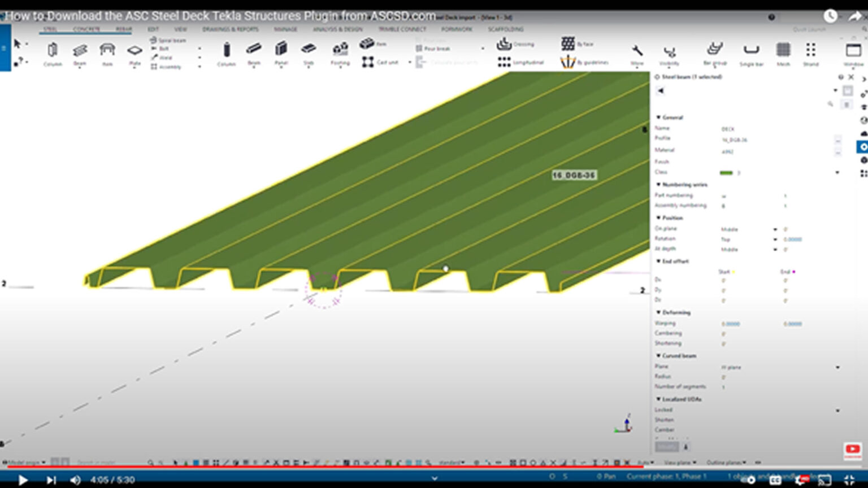Skip to the next video

(x=51, y=480)
